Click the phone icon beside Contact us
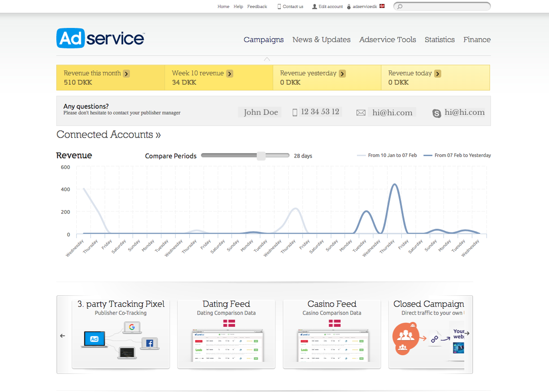The height and width of the screenshot is (392, 549). [279, 6]
